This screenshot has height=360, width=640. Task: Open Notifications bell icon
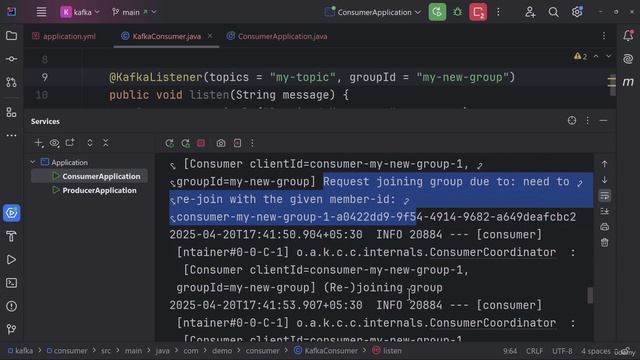click(x=628, y=36)
